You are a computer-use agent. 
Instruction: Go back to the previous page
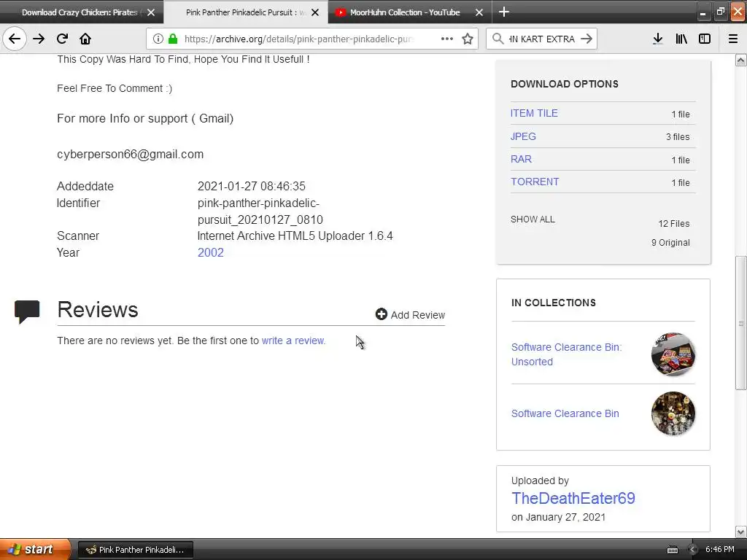[15, 39]
